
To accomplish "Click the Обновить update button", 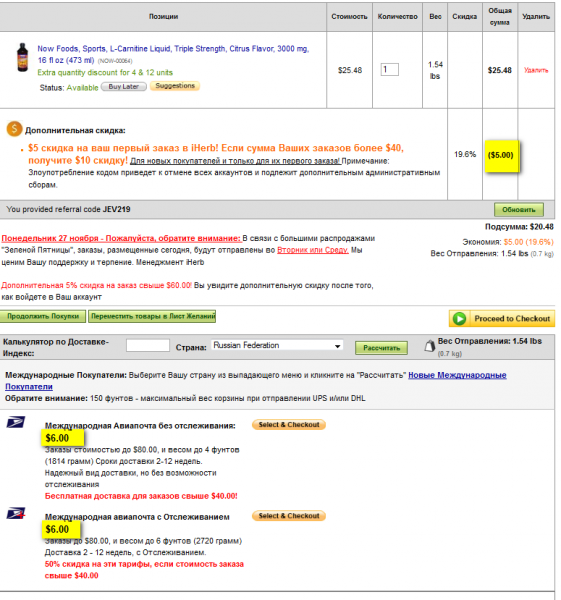I will click(x=519, y=210).
